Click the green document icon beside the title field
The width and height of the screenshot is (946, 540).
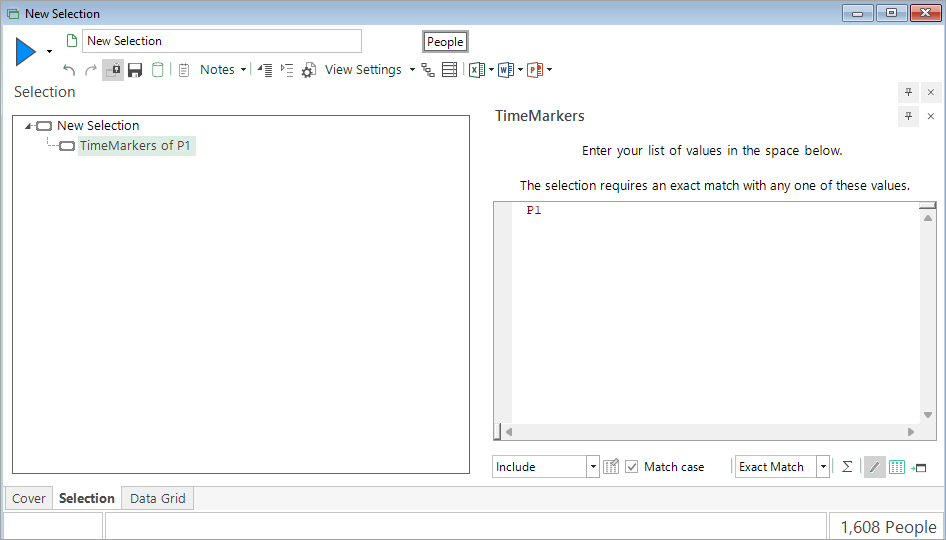tap(72, 41)
